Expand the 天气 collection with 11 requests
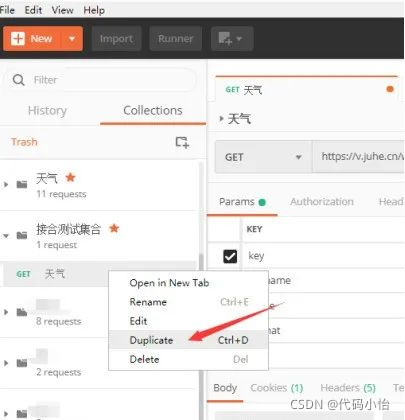The height and width of the screenshot is (420, 405). 6,184
